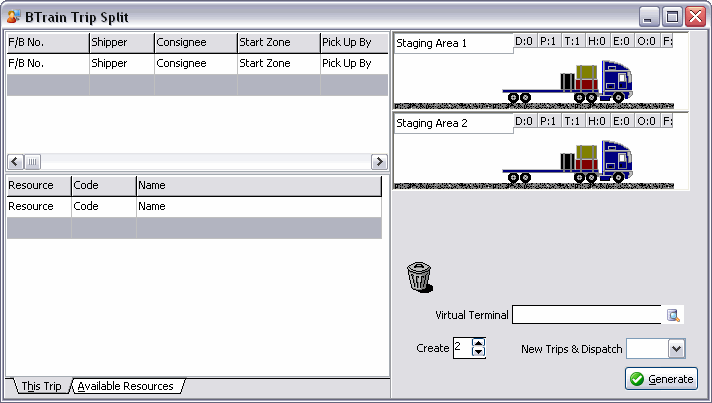Select the Staging Area 2 label

coord(431,123)
